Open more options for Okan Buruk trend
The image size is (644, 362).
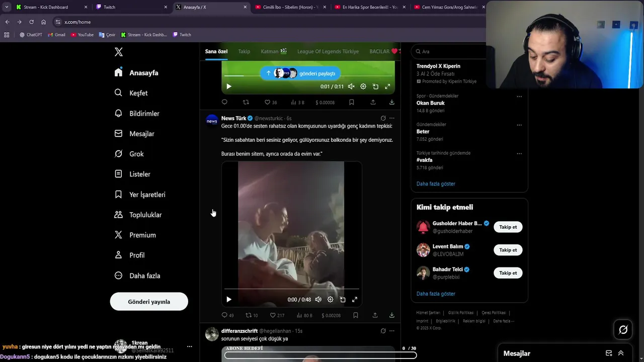(519, 97)
